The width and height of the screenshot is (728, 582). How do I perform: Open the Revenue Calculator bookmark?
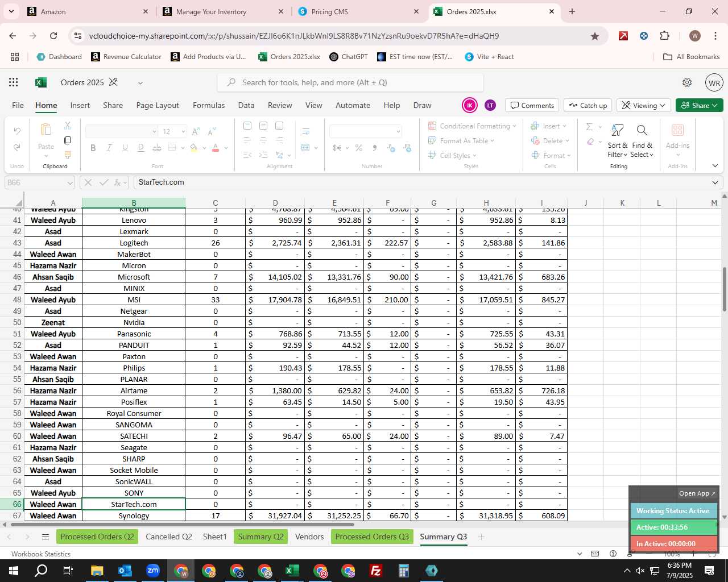126,57
